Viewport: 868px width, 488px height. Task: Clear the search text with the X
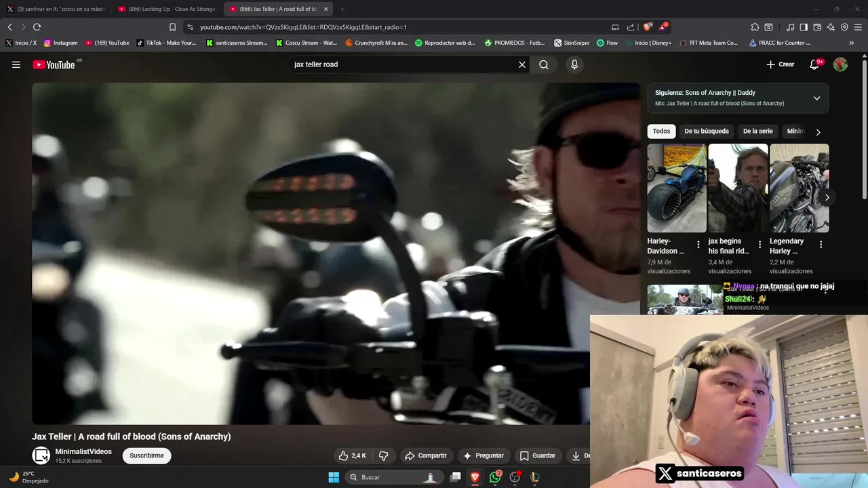click(x=522, y=64)
